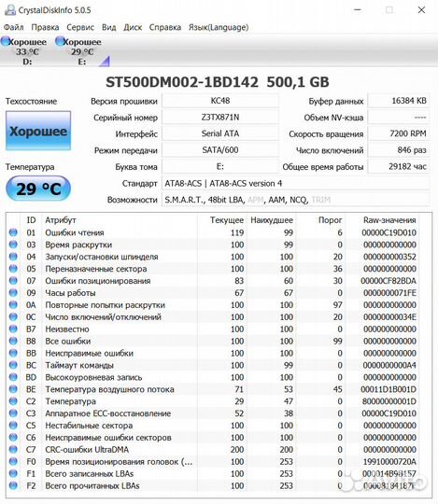Click status icon for BE Температура воздушного потока
The width and height of the screenshot is (438, 504).
coord(13,389)
